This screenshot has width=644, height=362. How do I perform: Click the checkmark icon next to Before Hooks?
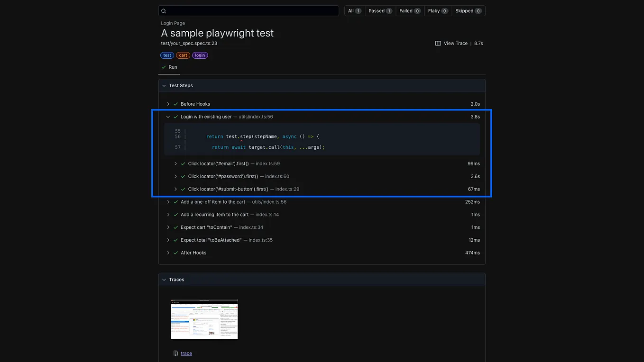[x=175, y=104]
